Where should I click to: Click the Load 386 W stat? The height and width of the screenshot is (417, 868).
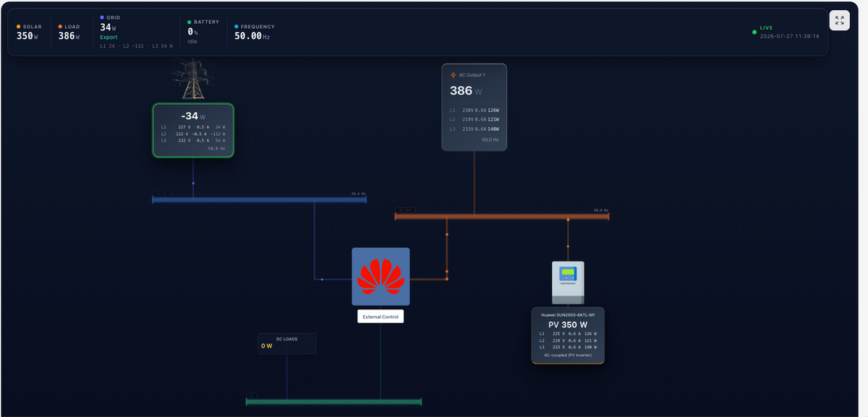(70, 32)
